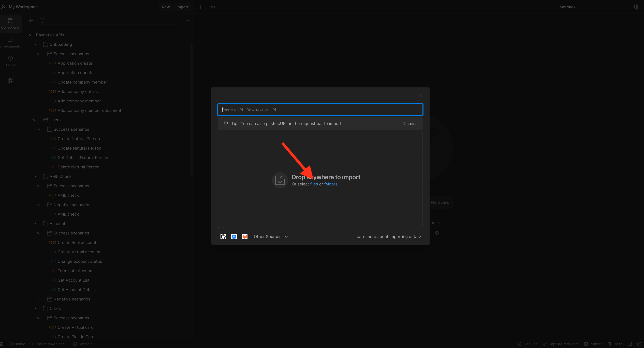Dismiss the cURL tip

[410, 124]
